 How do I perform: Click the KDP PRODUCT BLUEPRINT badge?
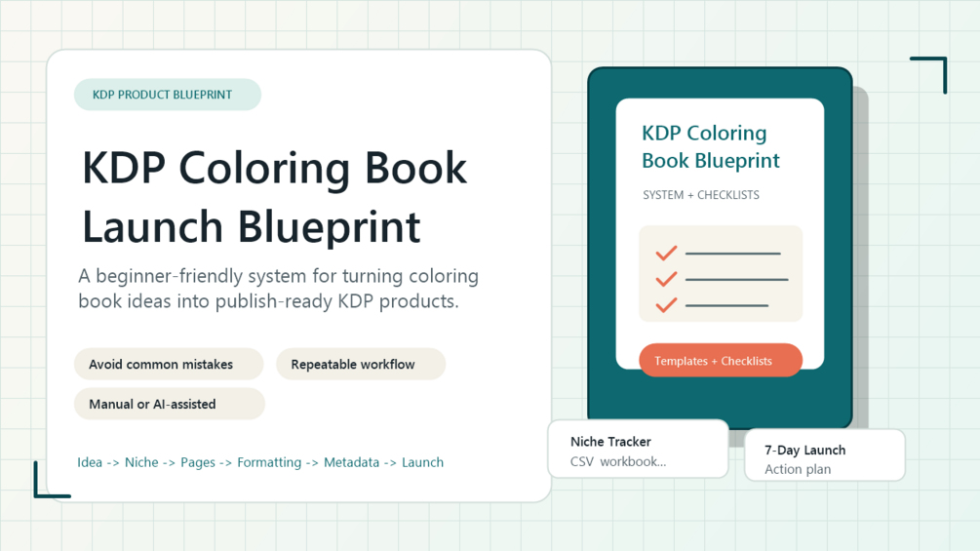(168, 95)
